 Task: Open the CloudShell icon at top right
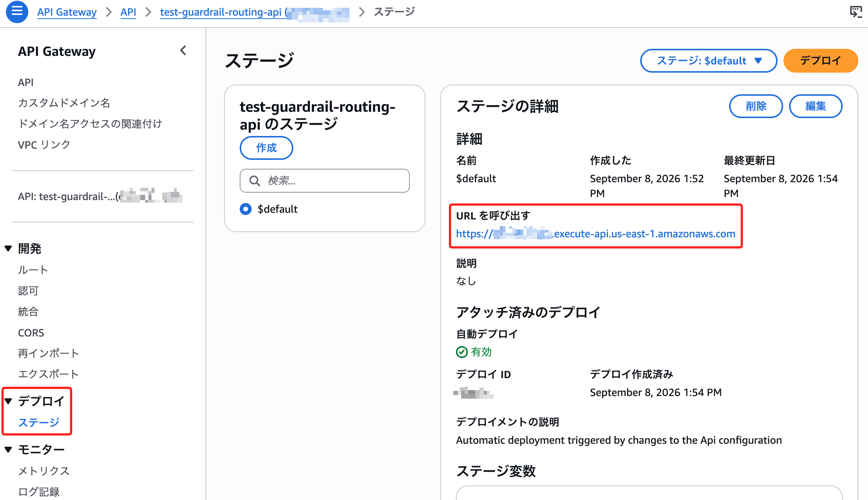pyautogui.click(x=856, y=12)
